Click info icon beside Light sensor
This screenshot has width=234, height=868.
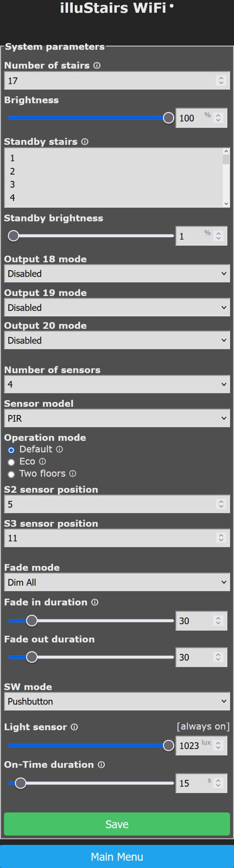tap(74, 727)
